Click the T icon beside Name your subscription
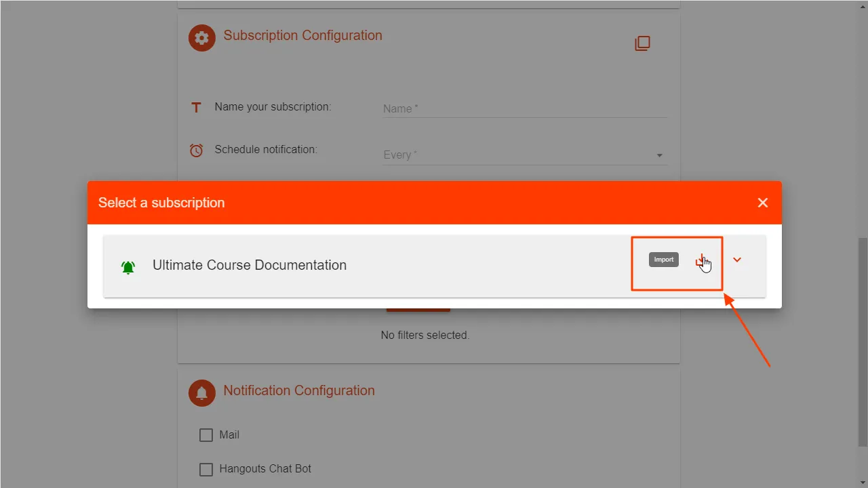The width and height of the screenshot is (868, 488). click(x=196, y=107)
